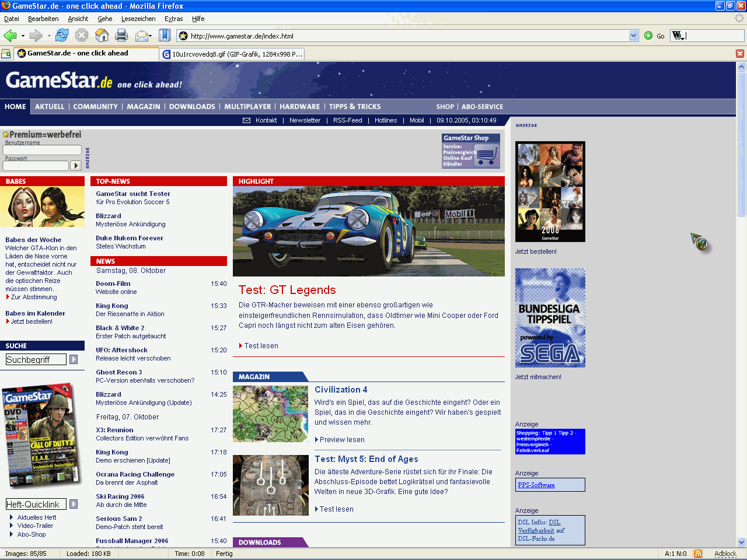Click the vertical scrollbar down arrow
The width and height of the screenshot is (747, 560).
click(x=741, y=542)
